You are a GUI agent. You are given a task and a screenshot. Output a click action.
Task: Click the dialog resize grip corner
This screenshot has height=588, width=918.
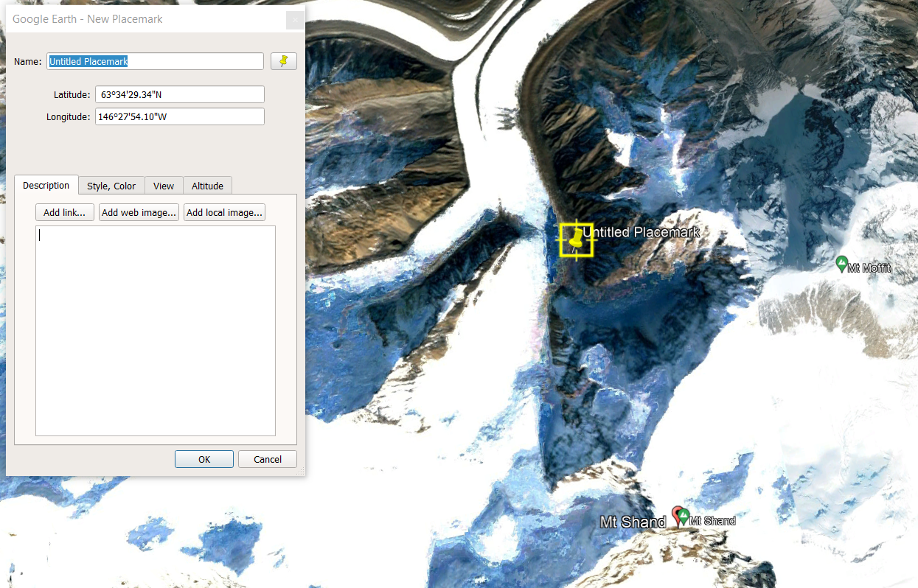coord(300,471)
